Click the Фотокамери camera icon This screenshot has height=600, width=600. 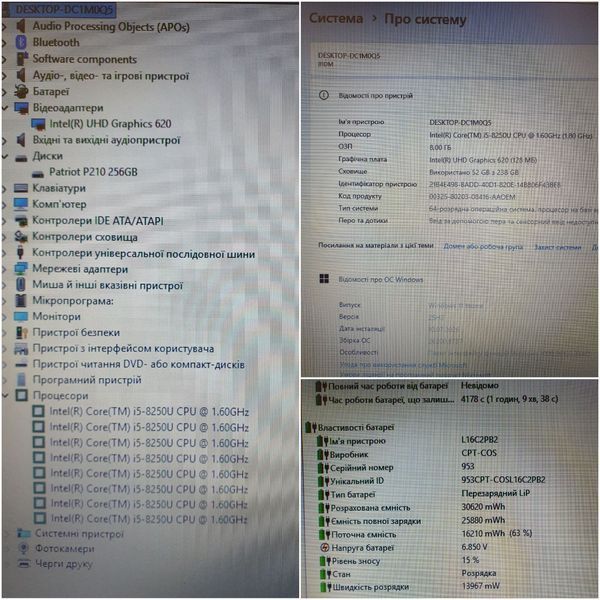click(24, 548)
